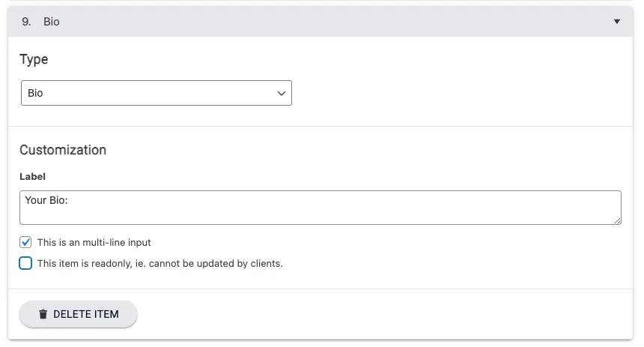Click the resize grip of the Label textarea
This screenshot has width=644, height=347.
617,220
